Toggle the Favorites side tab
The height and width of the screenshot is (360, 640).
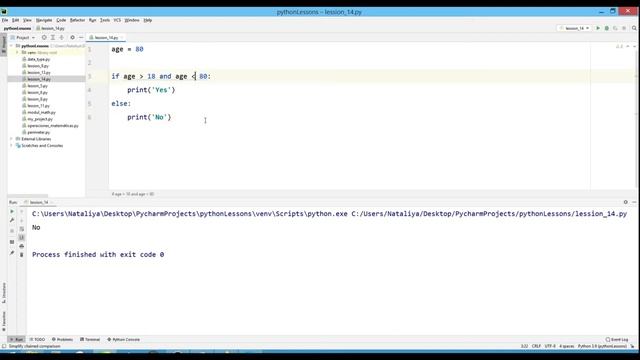coord(4,322)
